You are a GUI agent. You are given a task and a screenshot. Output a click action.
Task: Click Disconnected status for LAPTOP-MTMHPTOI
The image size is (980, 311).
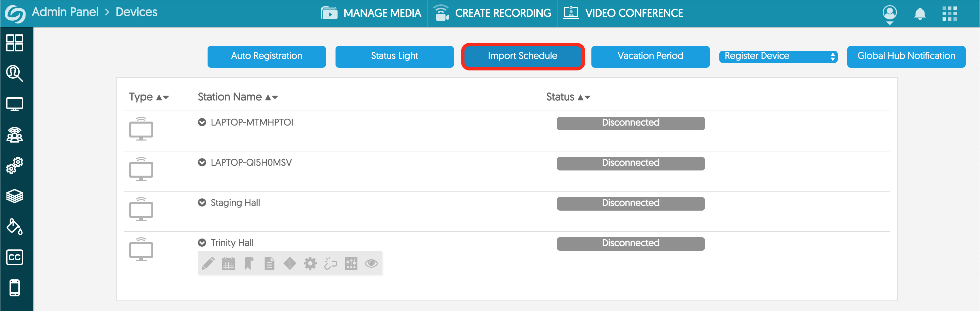pos(631,123)
